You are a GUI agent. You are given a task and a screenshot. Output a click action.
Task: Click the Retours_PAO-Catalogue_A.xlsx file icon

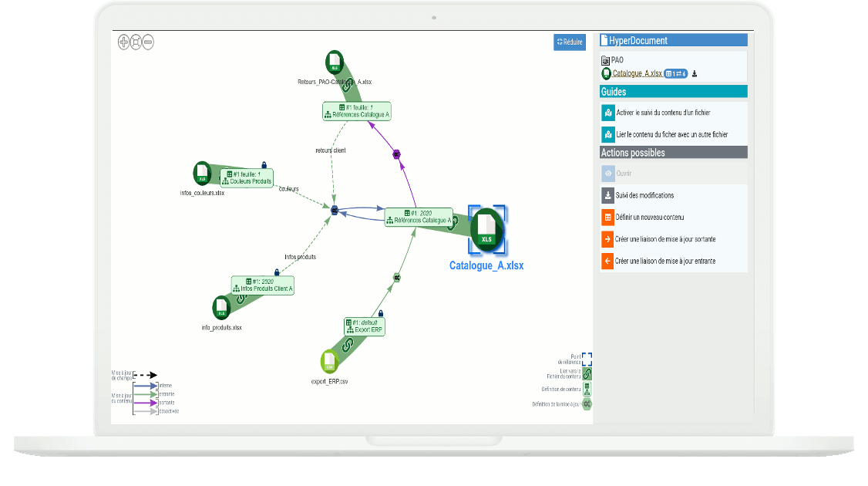335,62
